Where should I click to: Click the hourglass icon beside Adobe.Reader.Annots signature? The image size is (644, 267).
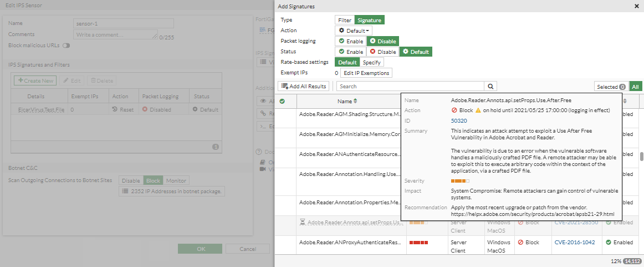click(x=302, y=223)
